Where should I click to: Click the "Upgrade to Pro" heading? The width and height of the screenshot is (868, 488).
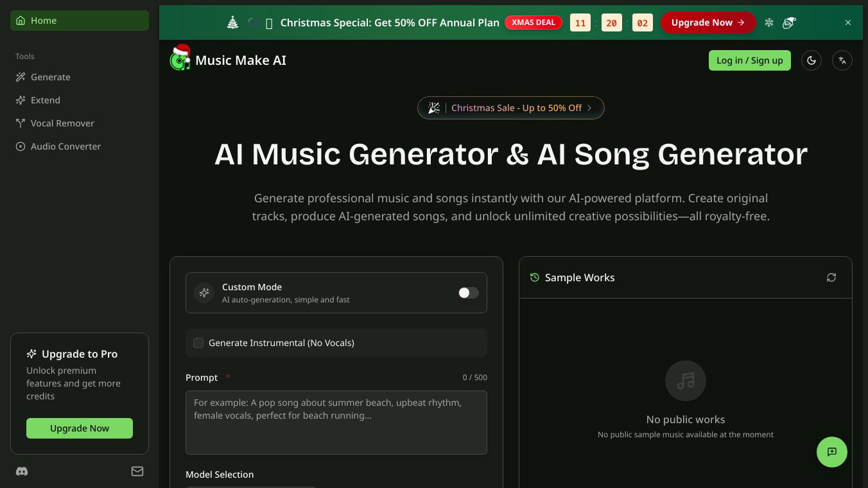point(80,354)
